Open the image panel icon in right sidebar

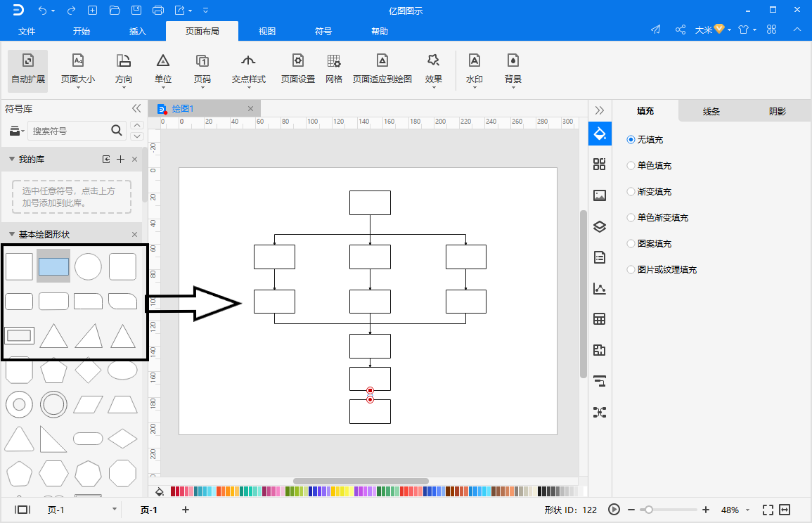(x=600, y=195)
